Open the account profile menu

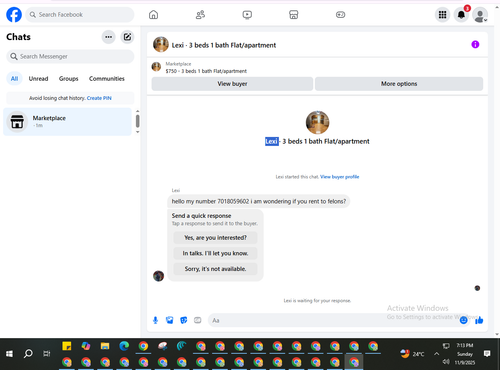pyautogui.click(x=480, y=15)
